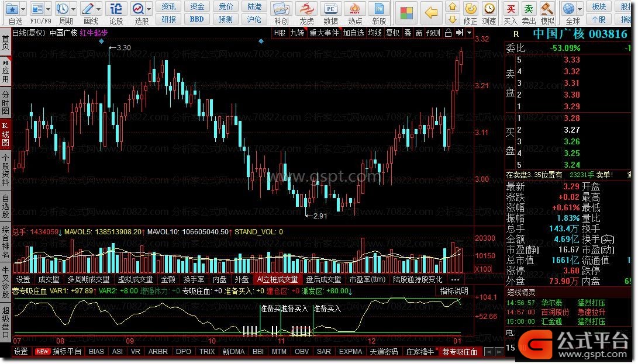Open the 自选 watchlist star icon

12,9
